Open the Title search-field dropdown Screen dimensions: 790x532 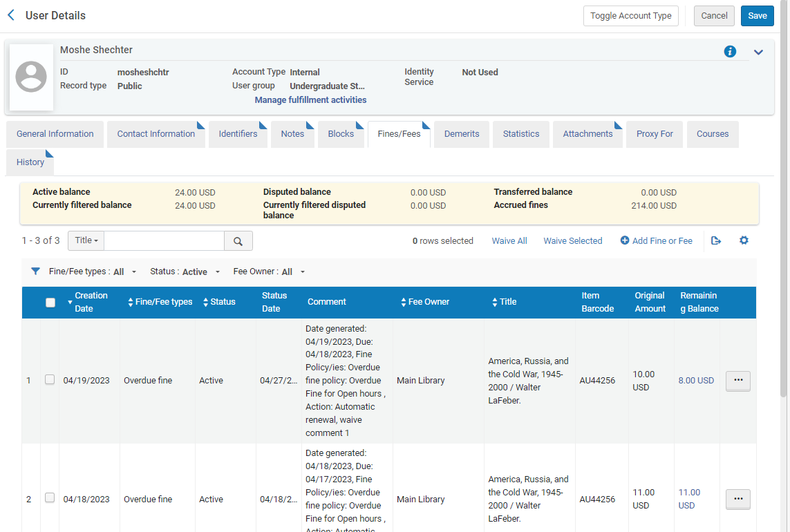pos(86,240)
